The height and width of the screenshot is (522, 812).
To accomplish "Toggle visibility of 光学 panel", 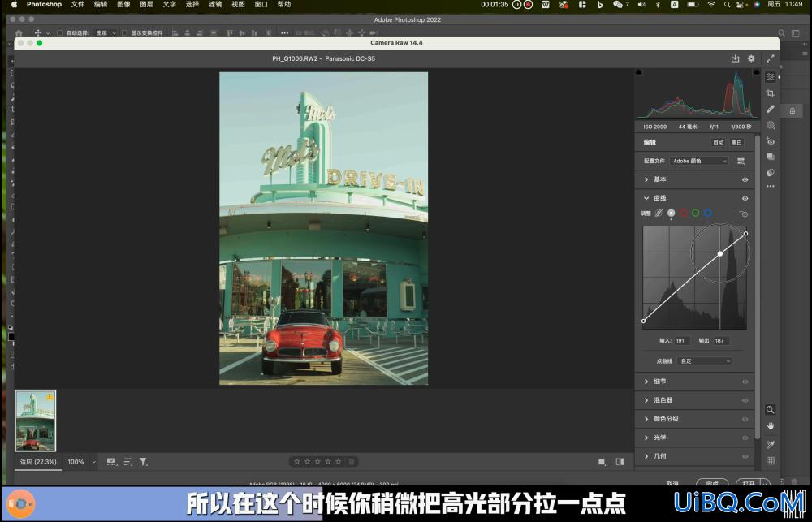I will pyautogui.click(x=745, y=438).
